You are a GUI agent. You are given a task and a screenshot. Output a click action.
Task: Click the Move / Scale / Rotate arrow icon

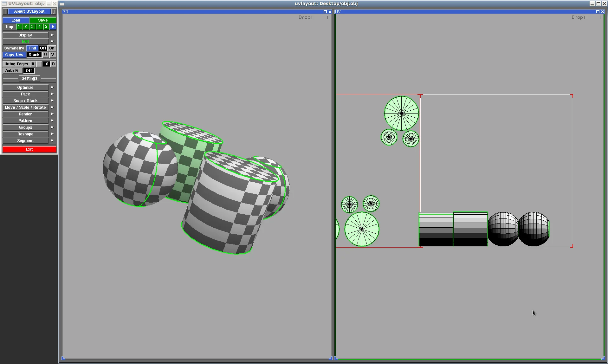click(x=52, y=107)
